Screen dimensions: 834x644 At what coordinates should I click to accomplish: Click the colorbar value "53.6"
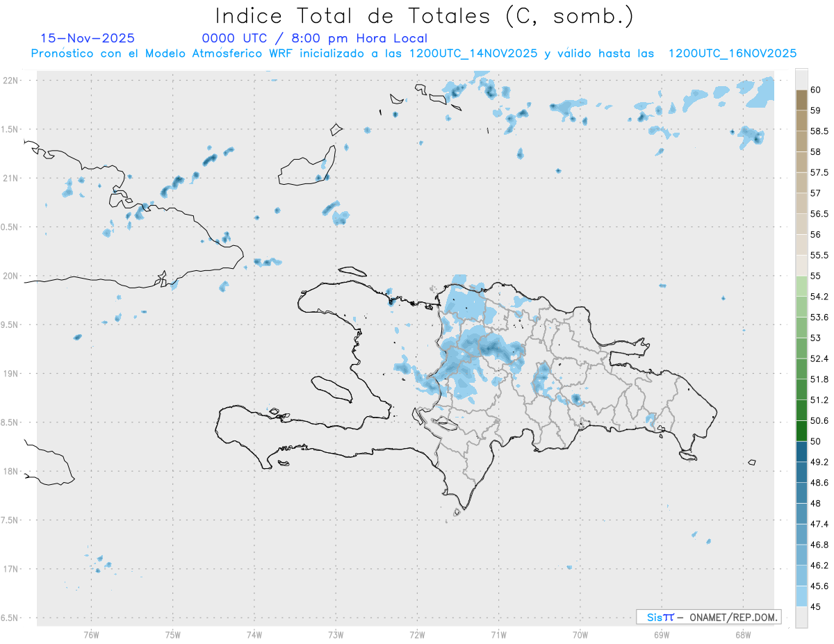[x=819, y=317]
